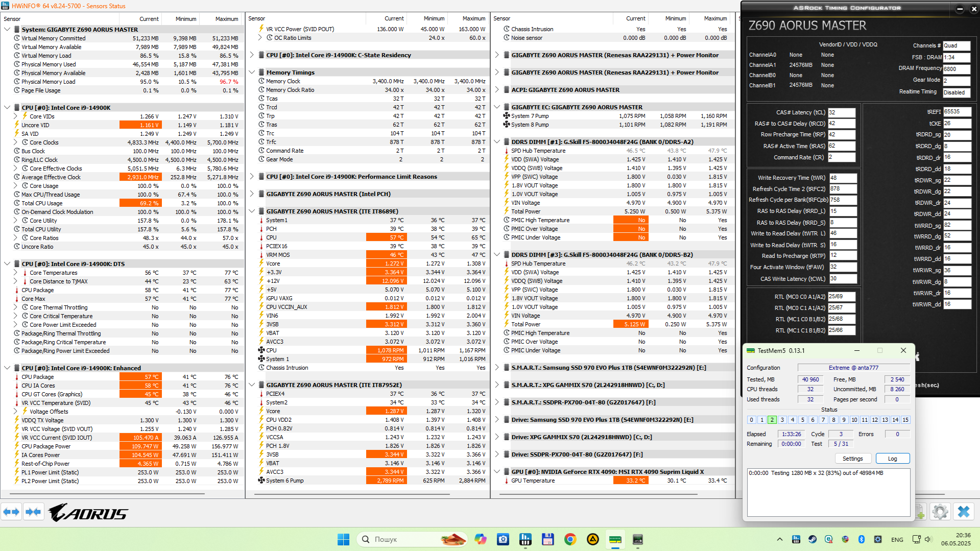The width and height of the screenshot is (980, 551).
Task: Click the tREFI value field
Action: [x=957, y=112]
